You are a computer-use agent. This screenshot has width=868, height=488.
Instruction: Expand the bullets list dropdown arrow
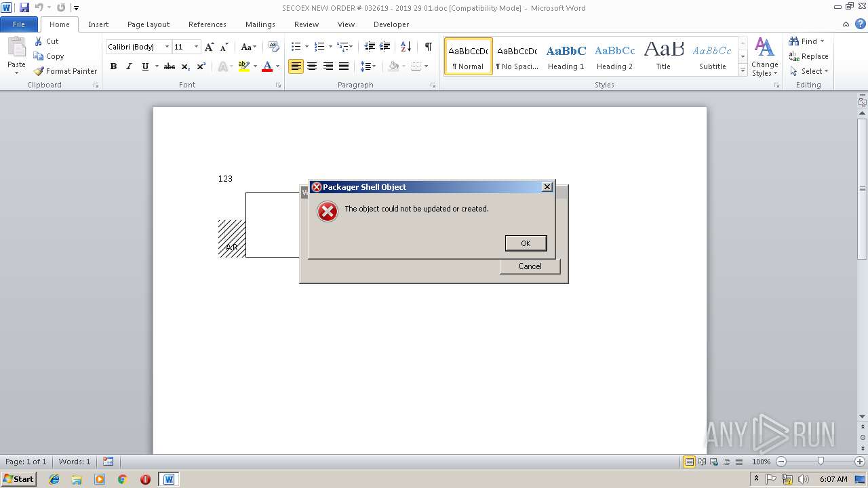(307, 47)
